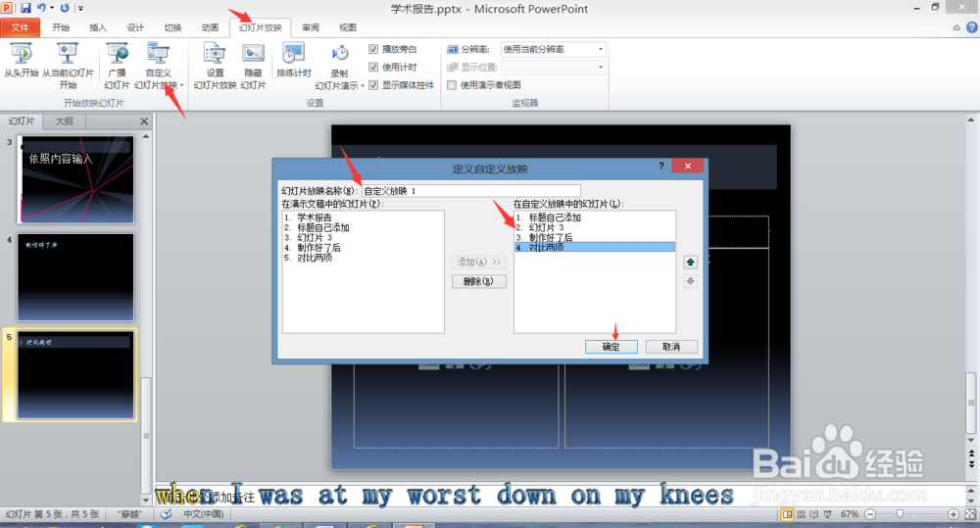This screenshot has height=528, width=980.
Task: Move selected slide down with arrow icon
Action: [691, 281]
